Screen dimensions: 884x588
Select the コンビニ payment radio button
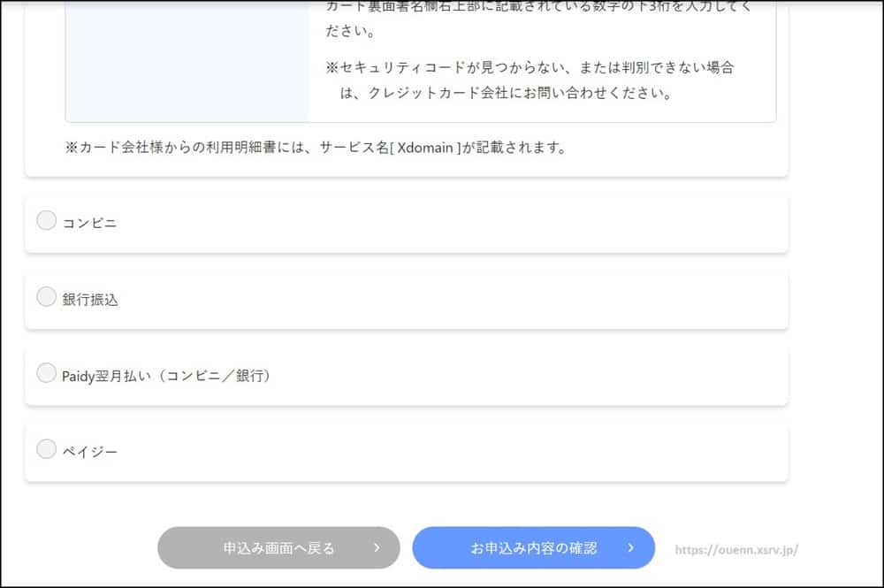click(47, 221)
